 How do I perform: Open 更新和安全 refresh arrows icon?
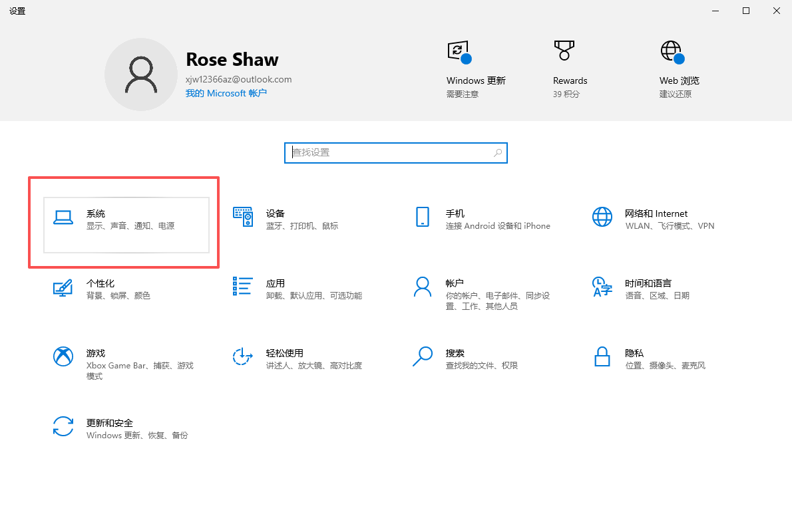(63, 426)
